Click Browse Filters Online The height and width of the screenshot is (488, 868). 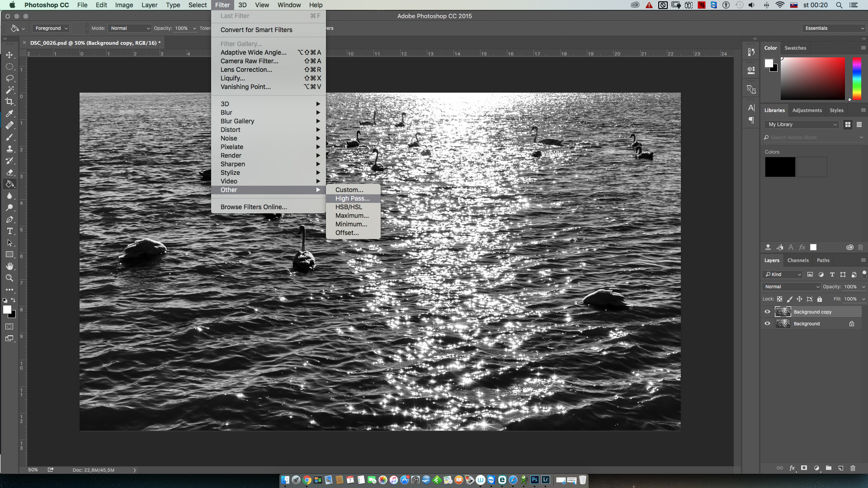(x=254, y=207)
